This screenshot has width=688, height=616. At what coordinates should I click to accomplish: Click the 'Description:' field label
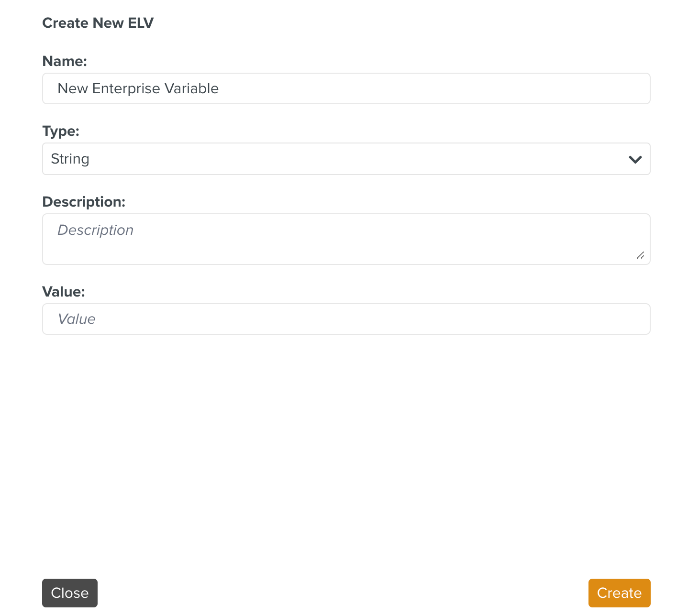[x=84, y=202]
